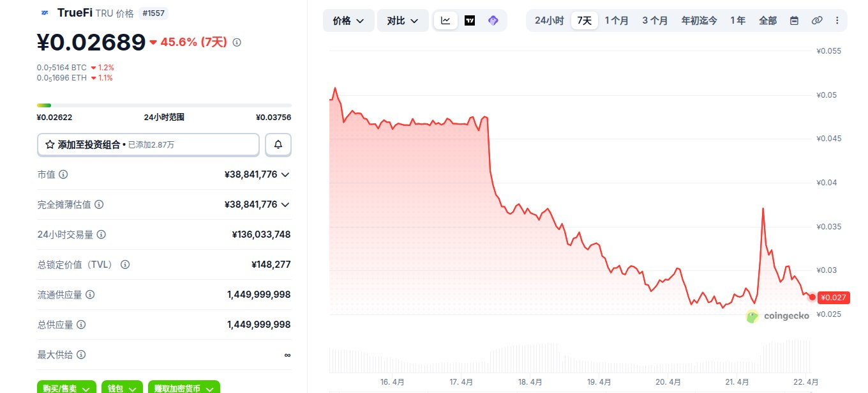Select the 1个月 time range

pos(617,20)
